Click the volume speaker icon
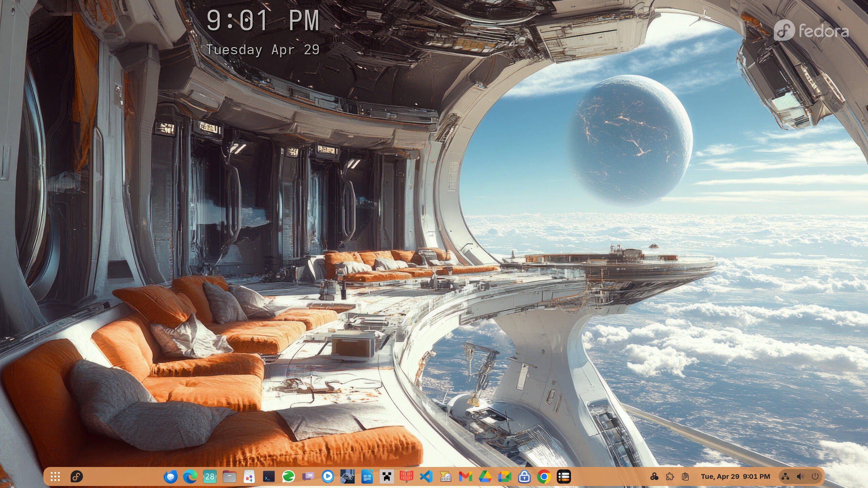Screen dimensions: 868x488 tap(800, 476)
